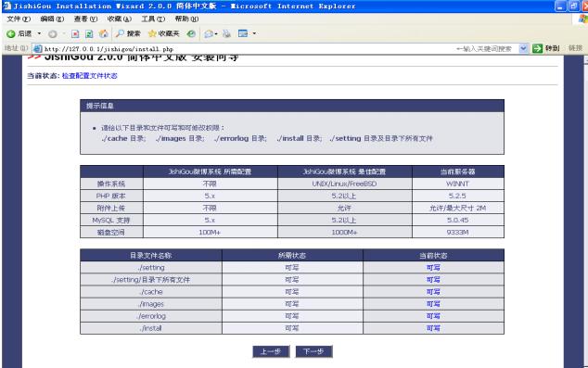The height and width of the screenshot is (368, 588).
Task: Open the 收藏(A) menu
Action: pos(120,19)
